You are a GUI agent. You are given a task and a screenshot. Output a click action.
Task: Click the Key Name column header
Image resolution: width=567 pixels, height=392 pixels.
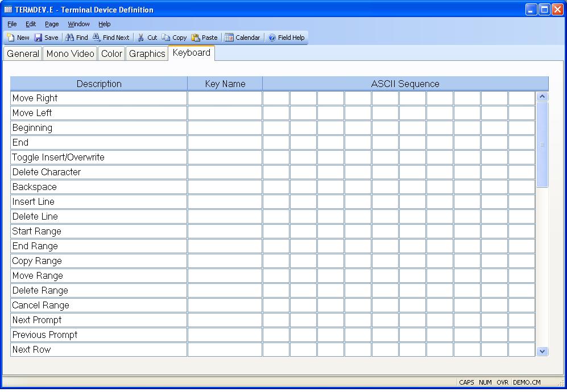(225, 84)
